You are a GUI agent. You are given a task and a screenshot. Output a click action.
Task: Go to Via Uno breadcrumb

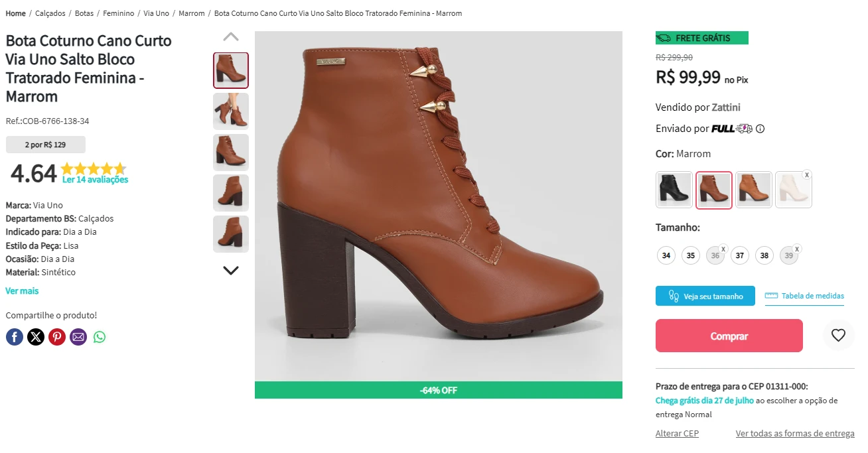[x=157, y=13]
